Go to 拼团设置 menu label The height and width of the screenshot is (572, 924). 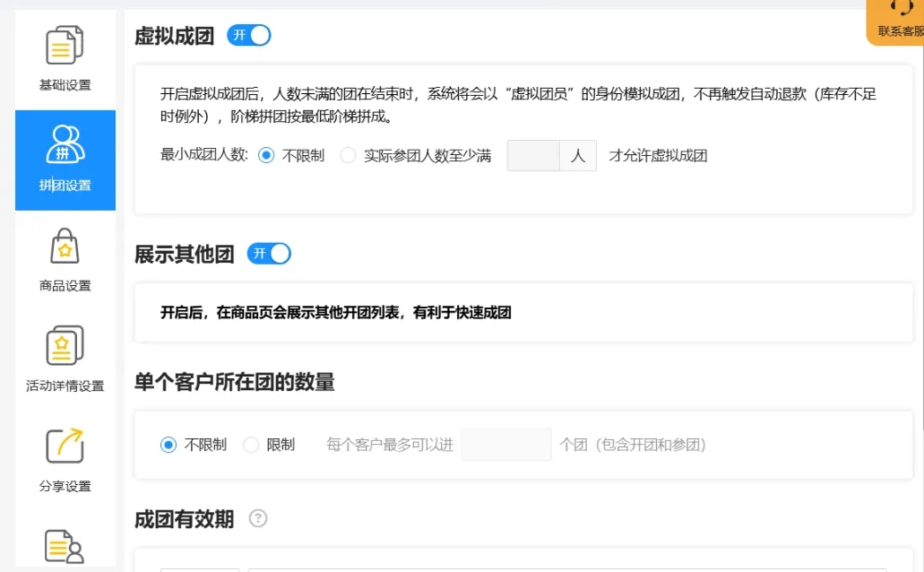tap(65, 186)
